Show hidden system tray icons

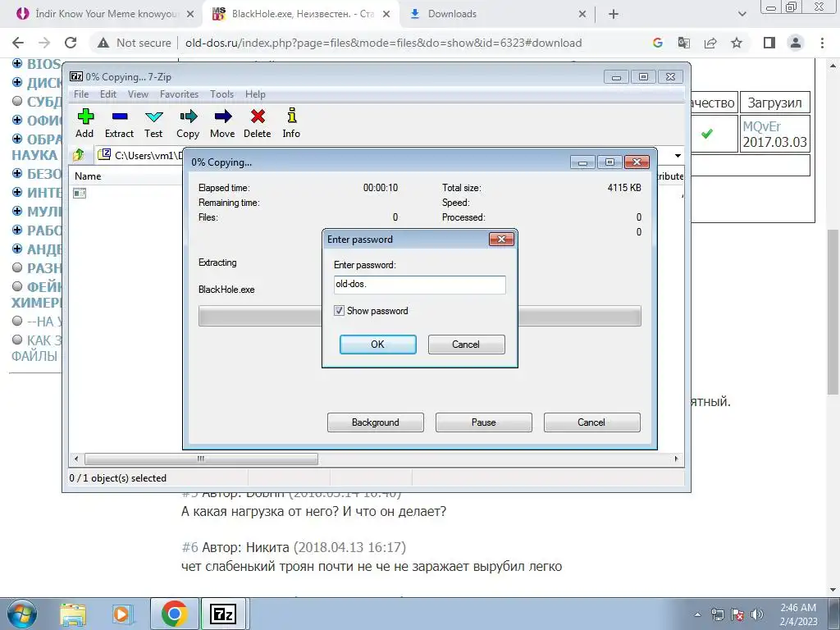point(697,614)
